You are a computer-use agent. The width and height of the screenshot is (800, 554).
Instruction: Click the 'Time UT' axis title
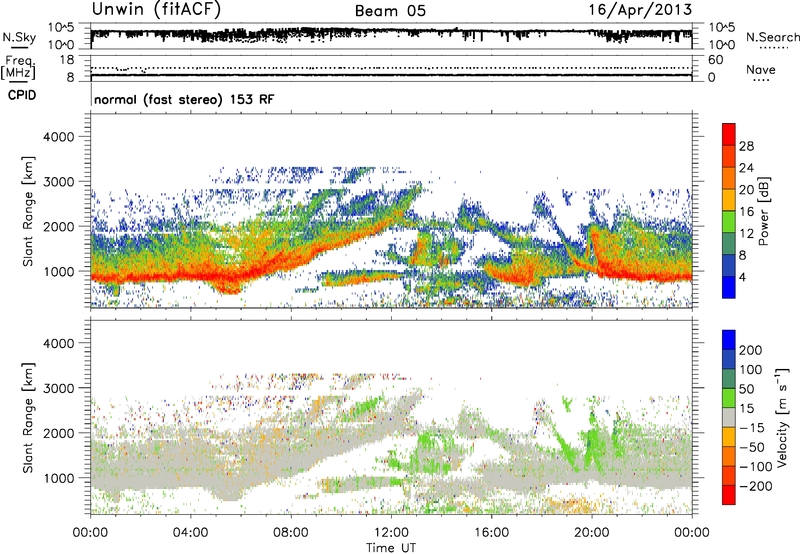click(x=391, y=548)
